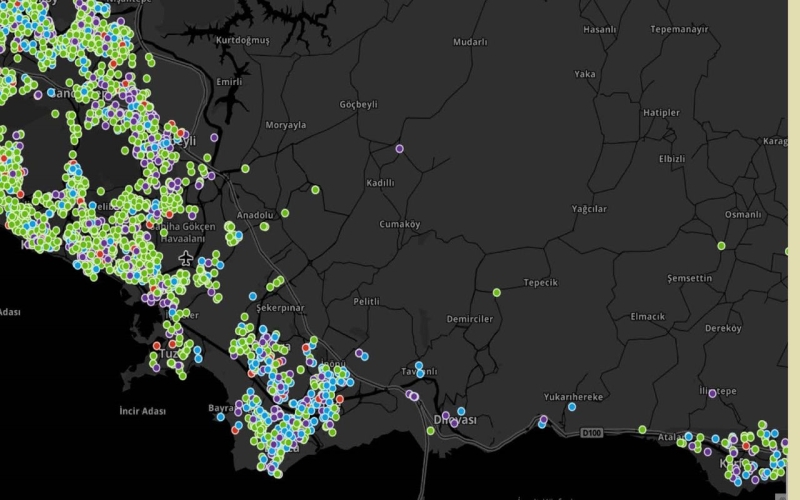Select the green marker east of D100 shield
This screenshot has width=800, height=500.
[642, 430]
